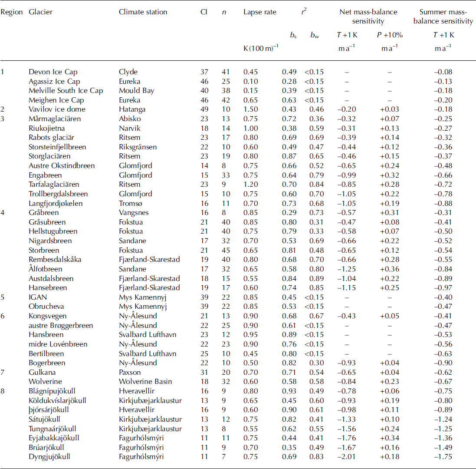Click the 'þjórsárjökull' glacier name

tap(49, 410)
